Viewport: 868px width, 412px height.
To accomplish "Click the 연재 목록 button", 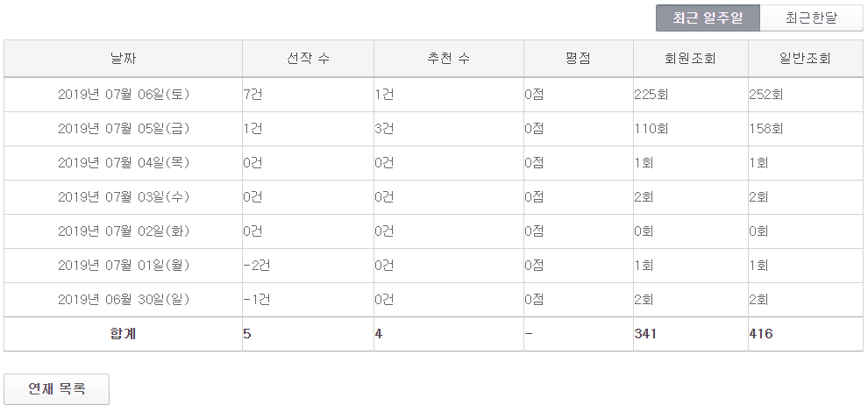I will pyautogui.click(x=57, y=389).
